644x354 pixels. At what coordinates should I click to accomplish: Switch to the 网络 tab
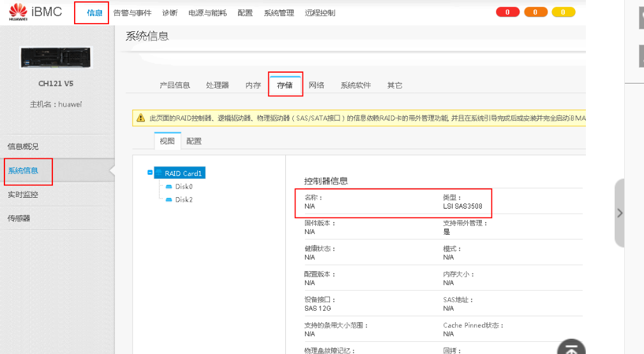click(x=316, y=85)
